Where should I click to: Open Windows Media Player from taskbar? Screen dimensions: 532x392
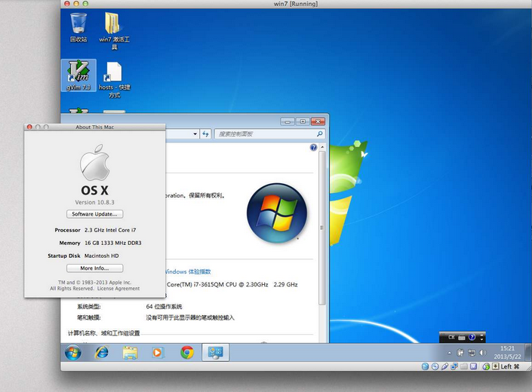[158, 352]
